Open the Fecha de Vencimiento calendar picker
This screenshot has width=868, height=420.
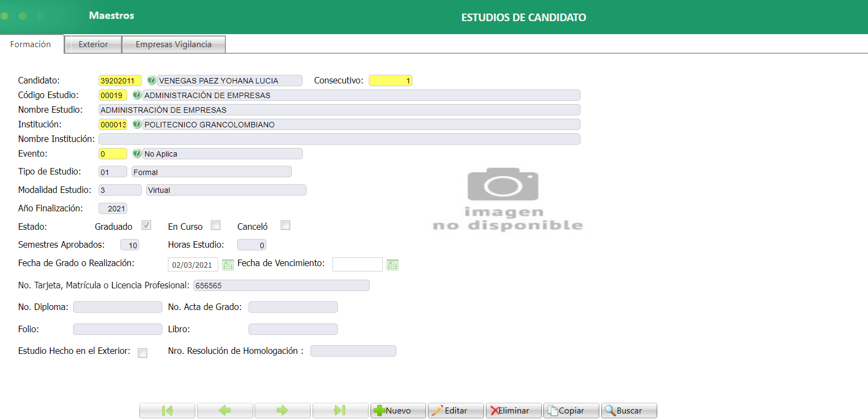[x=393, y=264]
